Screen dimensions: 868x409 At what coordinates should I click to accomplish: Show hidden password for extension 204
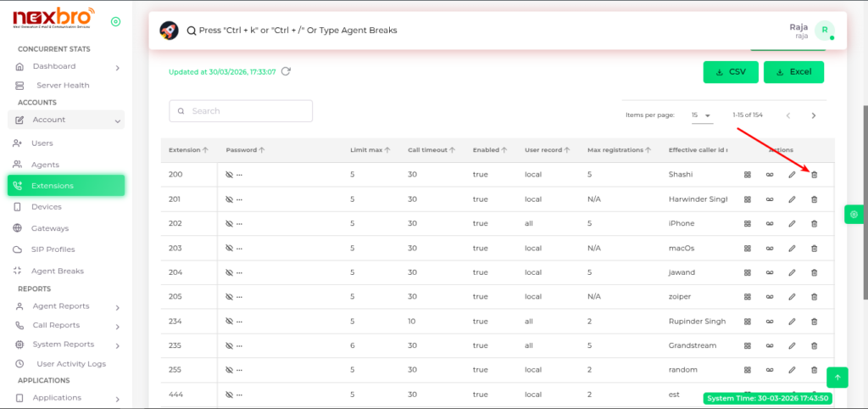[x=230, y=273]
